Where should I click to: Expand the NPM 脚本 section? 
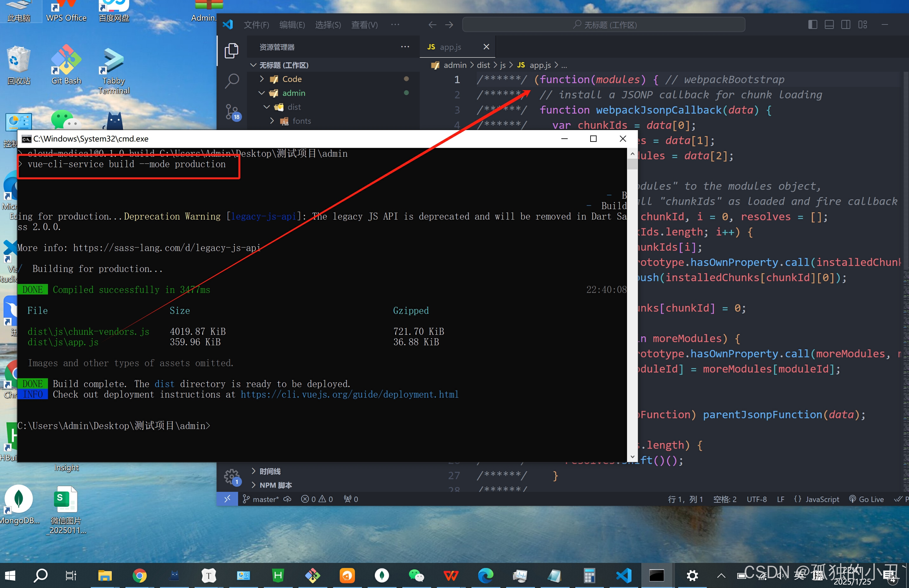tap(275, 485)
